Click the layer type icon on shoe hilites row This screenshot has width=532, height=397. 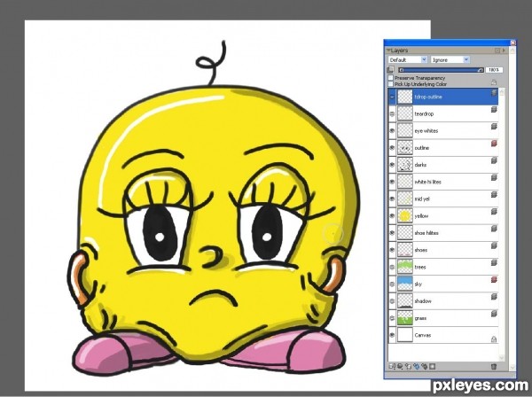(495, 229)
